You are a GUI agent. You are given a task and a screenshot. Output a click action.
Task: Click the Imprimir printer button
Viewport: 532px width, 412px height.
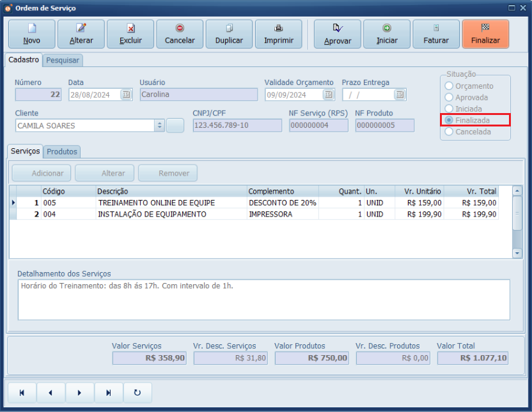pyautogui.click(x=279, y=34)
